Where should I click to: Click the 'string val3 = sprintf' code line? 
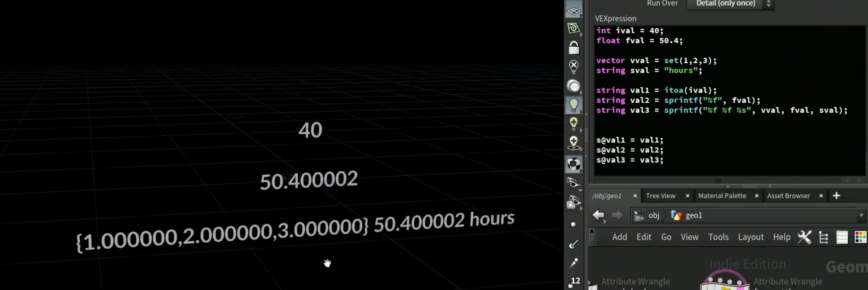click(x=722, y=110)
